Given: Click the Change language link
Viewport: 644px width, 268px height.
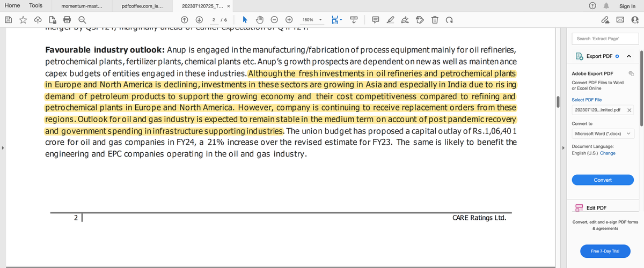Looking at the screenshot, I should pos(608,153).
